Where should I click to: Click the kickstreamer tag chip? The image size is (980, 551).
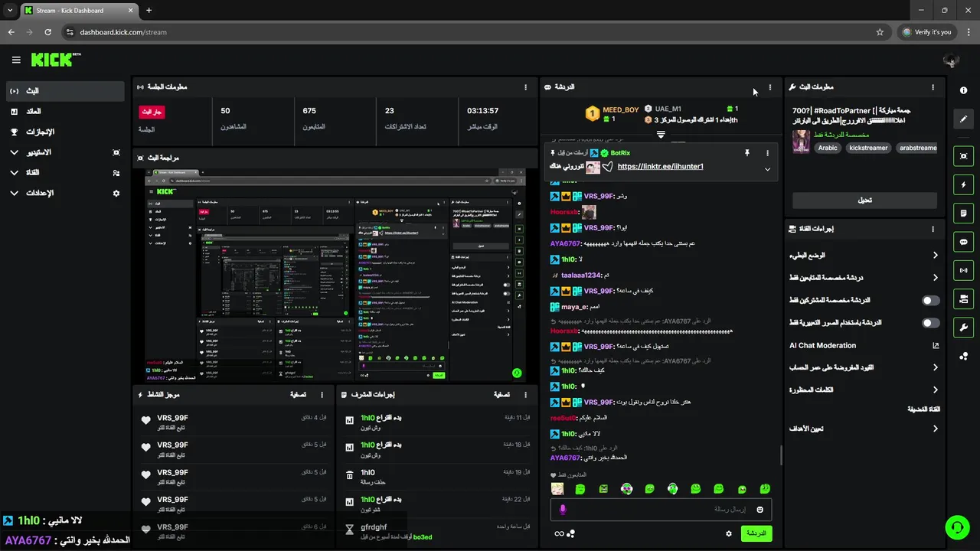tap(868, 148)
